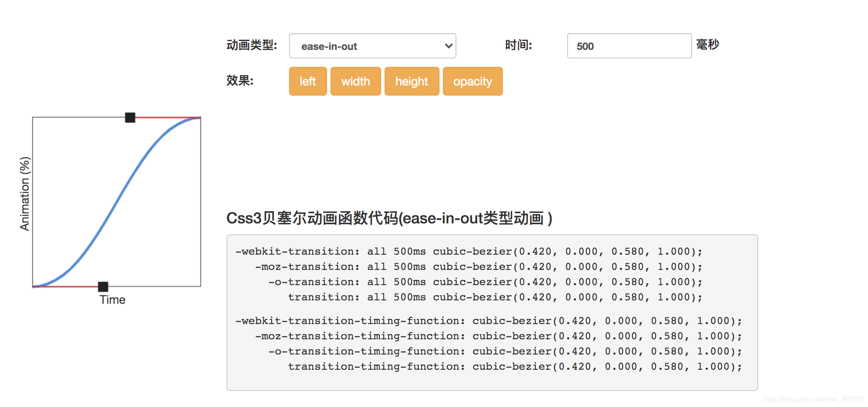Click the -o-transition code line
Image resolution: width=868 pixels, height=407 pixels.
coord(485,282)
